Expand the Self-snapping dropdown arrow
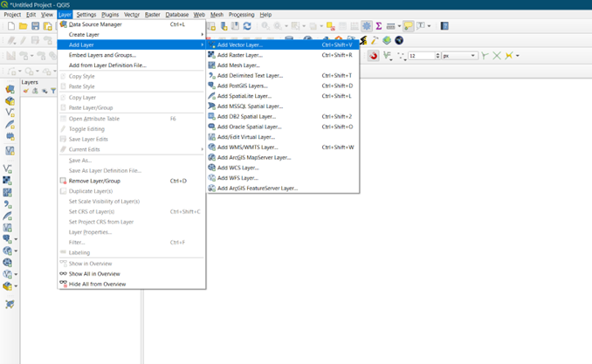 (x=517, y=56)
